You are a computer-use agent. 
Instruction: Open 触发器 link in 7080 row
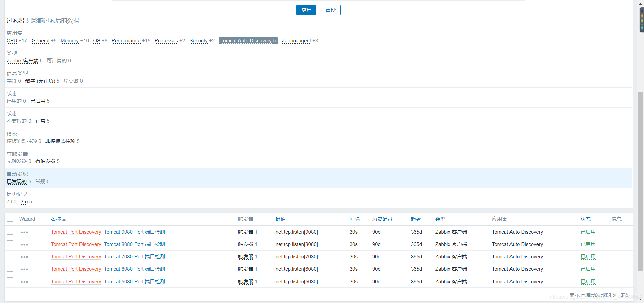[246, 257]
